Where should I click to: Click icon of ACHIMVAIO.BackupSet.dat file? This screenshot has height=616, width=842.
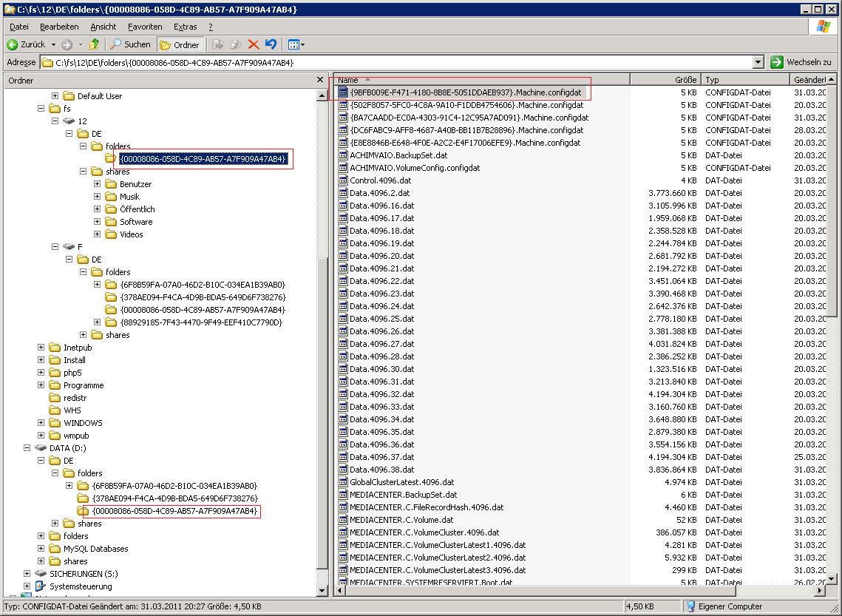pos(343,155)
